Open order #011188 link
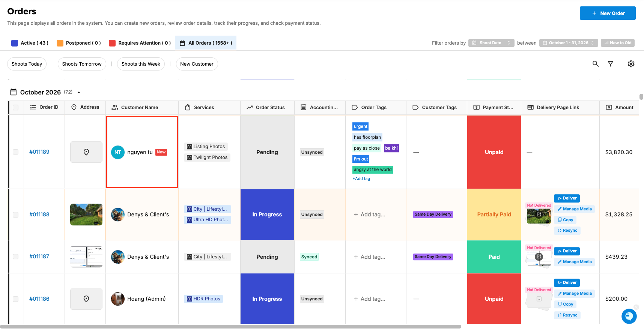 (x=39, y=214)
